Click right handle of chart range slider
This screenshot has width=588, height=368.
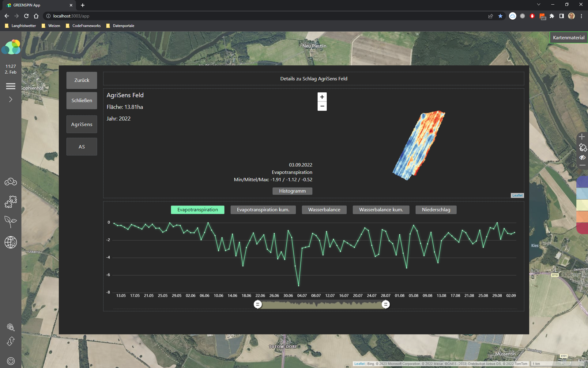386,304
